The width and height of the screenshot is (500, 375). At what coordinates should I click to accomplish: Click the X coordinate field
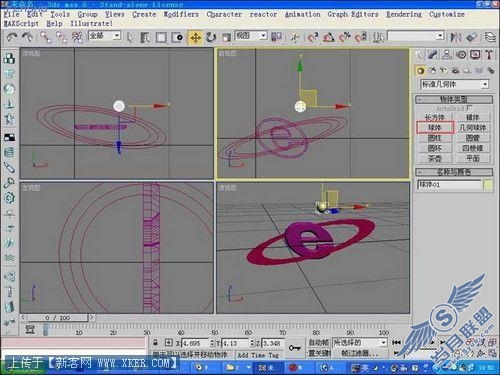(195, 343)
